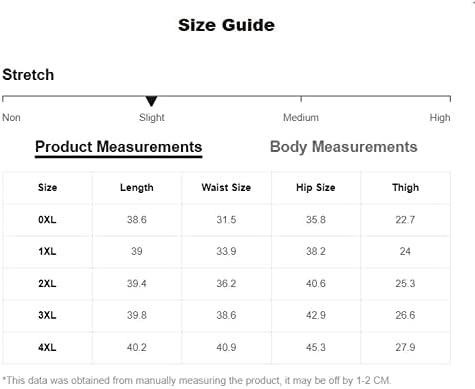The width and height of the screenshot is (475, 389).
Task: Click the High stretch label
Action: point(440,117)
